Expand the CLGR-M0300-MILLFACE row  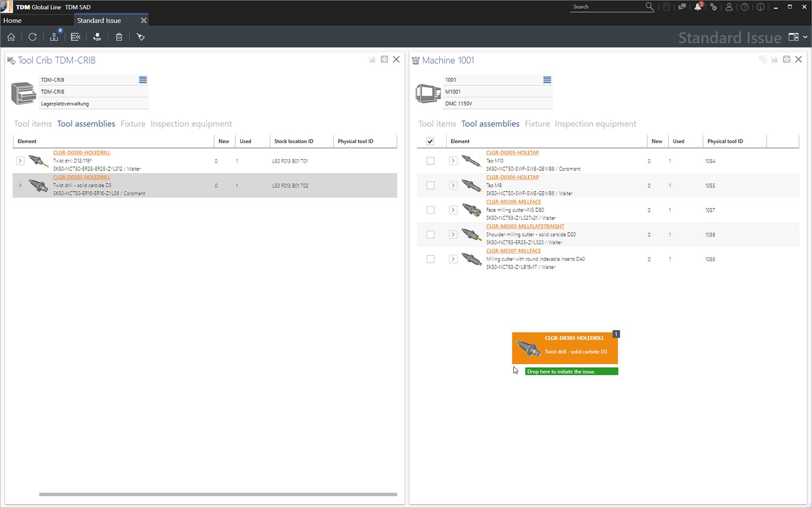(453, 210)
